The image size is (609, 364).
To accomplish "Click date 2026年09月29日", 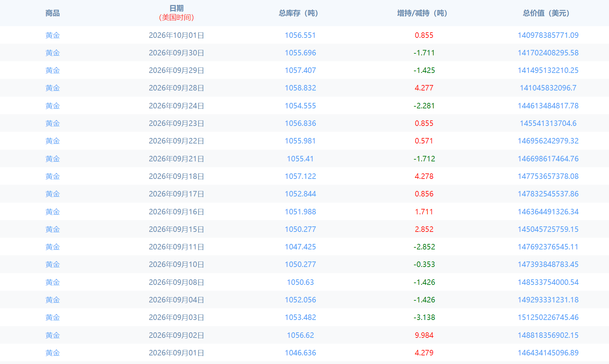I will 177,70.
